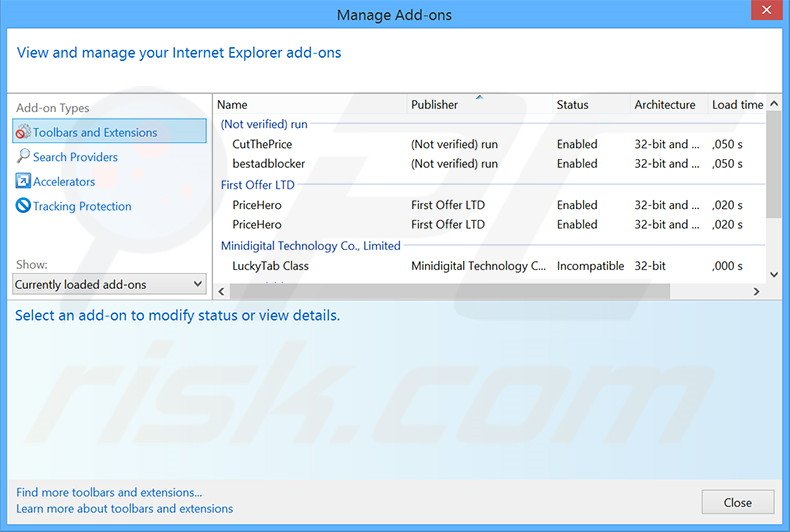Open Find more toolbars and extensions link
The image size is (790, 532).
point(109,492)
